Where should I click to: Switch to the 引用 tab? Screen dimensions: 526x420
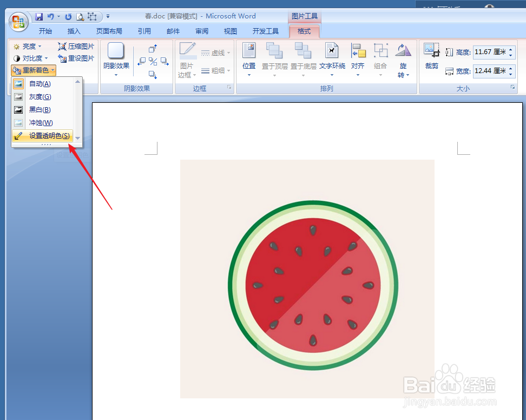click(x=144, y=31)
